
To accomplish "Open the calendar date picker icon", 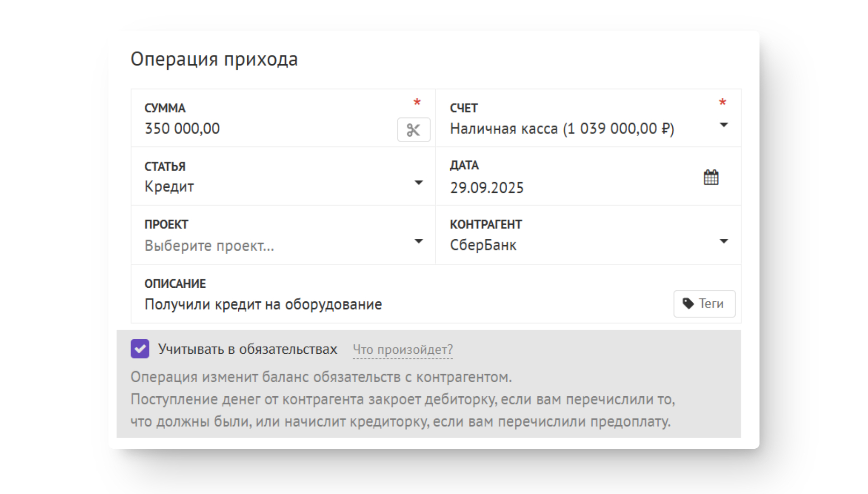I will (711, 177).
